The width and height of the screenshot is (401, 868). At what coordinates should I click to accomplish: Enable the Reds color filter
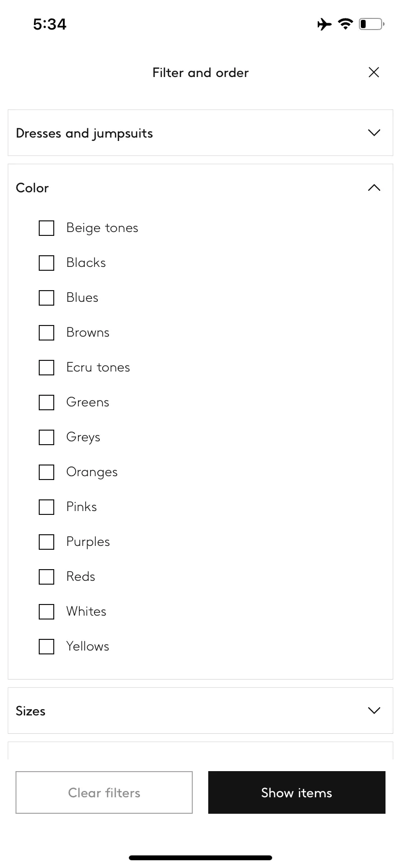(46, 577)
